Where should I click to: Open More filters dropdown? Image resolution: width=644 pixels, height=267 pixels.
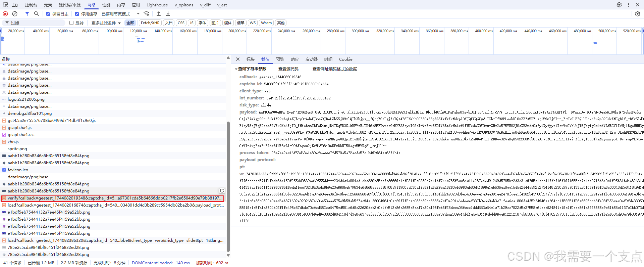(x=106, y=23)
